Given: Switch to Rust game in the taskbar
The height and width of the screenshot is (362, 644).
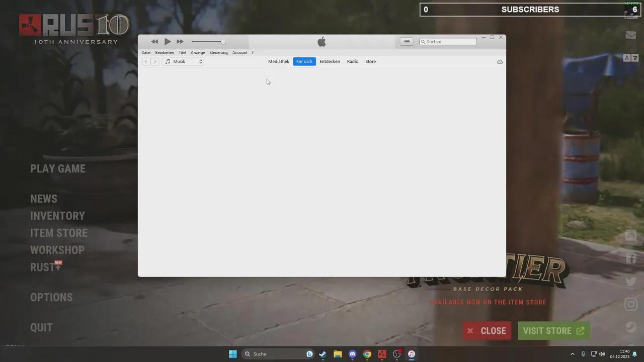Looking at the screenshot, I should 382,354.
